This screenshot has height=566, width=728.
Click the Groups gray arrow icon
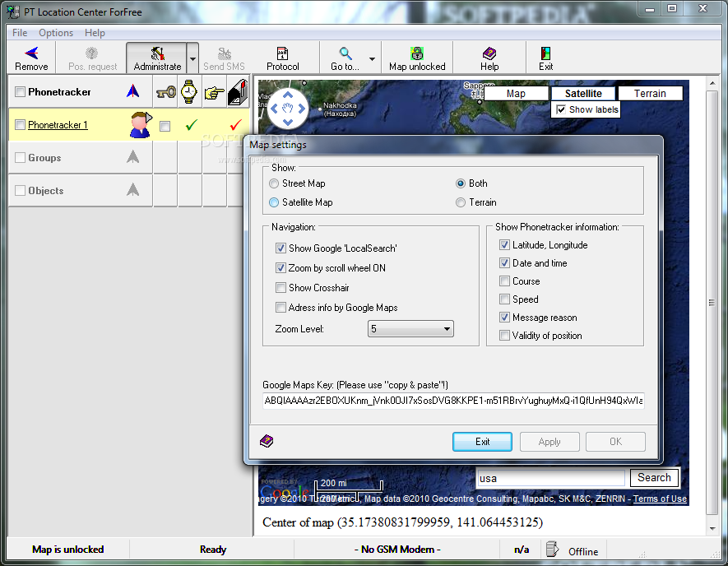132,157
